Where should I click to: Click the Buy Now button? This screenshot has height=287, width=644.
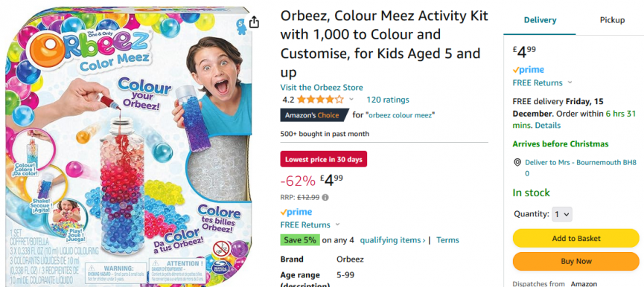point(576,261)
